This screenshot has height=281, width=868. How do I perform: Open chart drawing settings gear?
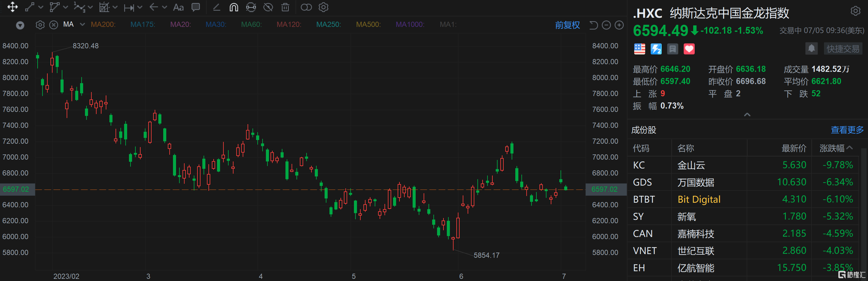pyautogui.click(x=323, y=7)
